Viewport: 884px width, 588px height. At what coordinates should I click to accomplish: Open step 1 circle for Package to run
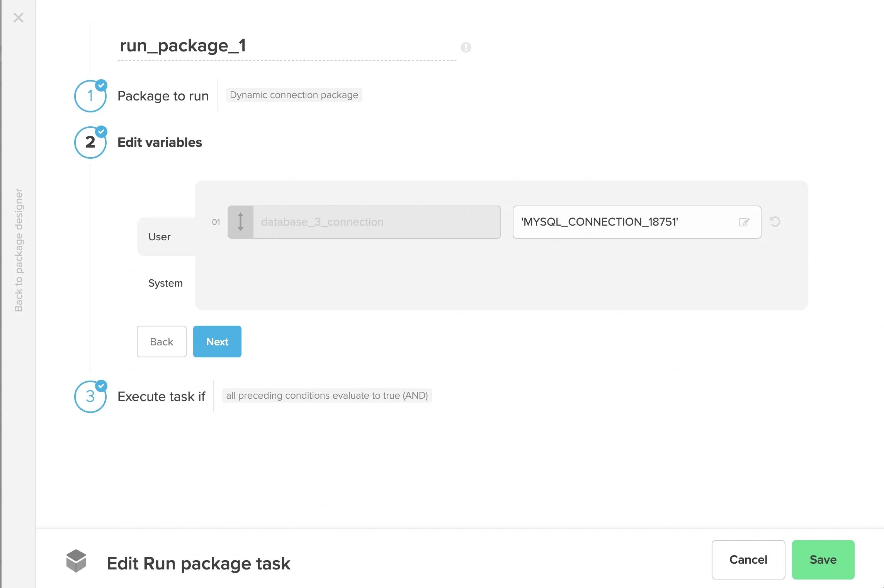click(90, 96)
